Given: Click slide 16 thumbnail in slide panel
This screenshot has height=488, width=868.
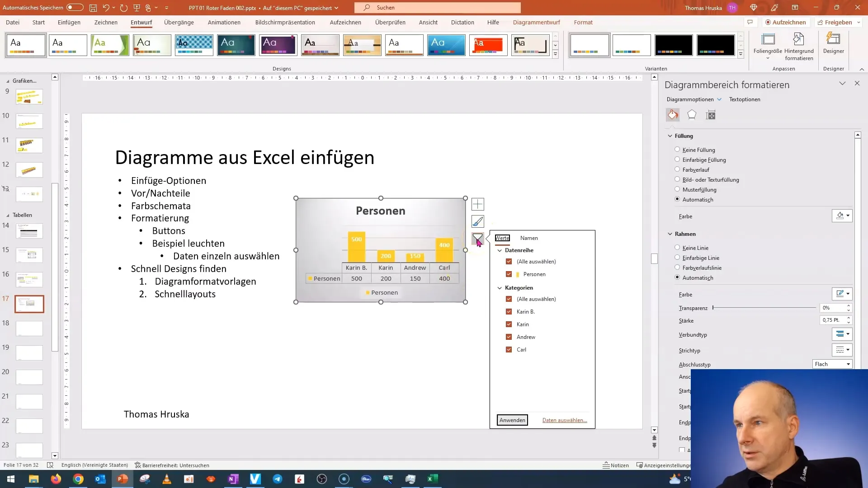Looking at the screenshot, I should point(29,279).
